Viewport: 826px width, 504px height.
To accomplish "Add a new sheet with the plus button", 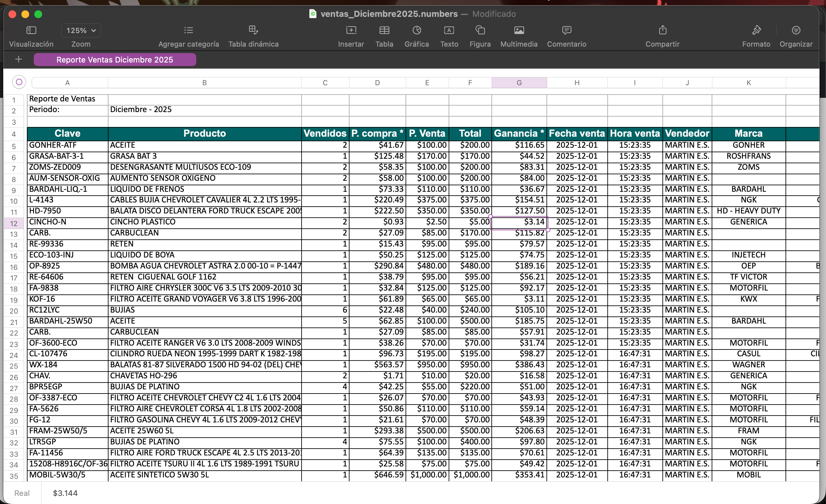I will pyautogui.click(x=18, y=59).
